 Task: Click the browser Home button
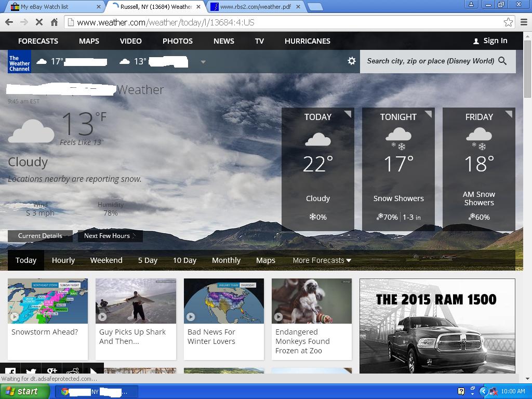[x=54, y=22]
